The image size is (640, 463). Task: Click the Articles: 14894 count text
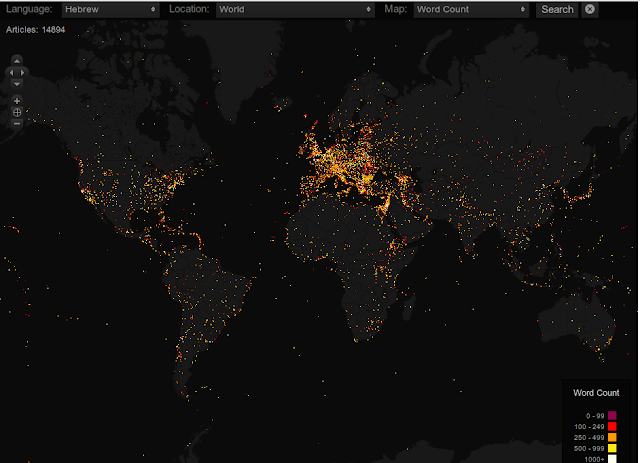(36, 30)
